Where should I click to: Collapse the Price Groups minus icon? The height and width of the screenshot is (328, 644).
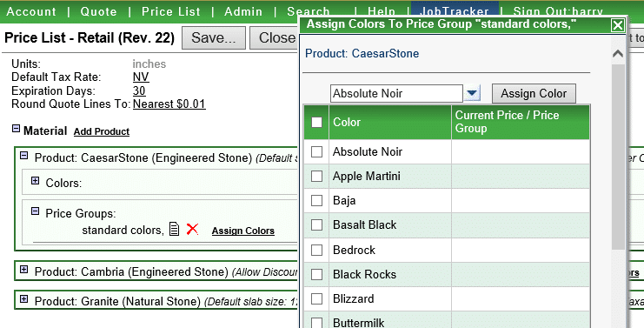(x=36, y=211)
